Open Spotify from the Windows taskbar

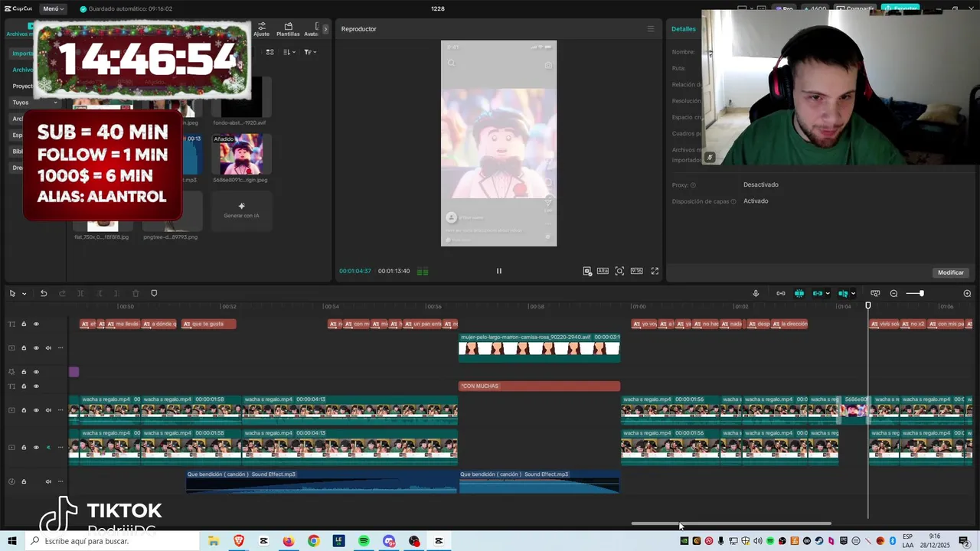tap(364, 541)
